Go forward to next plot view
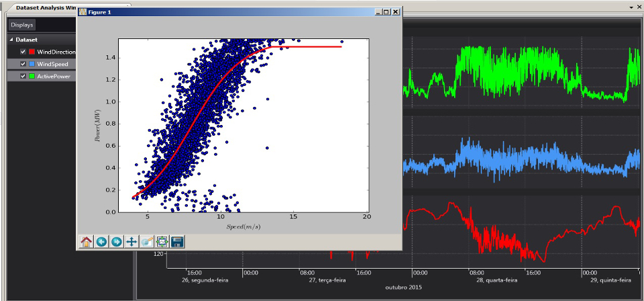Viewport: 644px width, 301px height. point(117,242)
